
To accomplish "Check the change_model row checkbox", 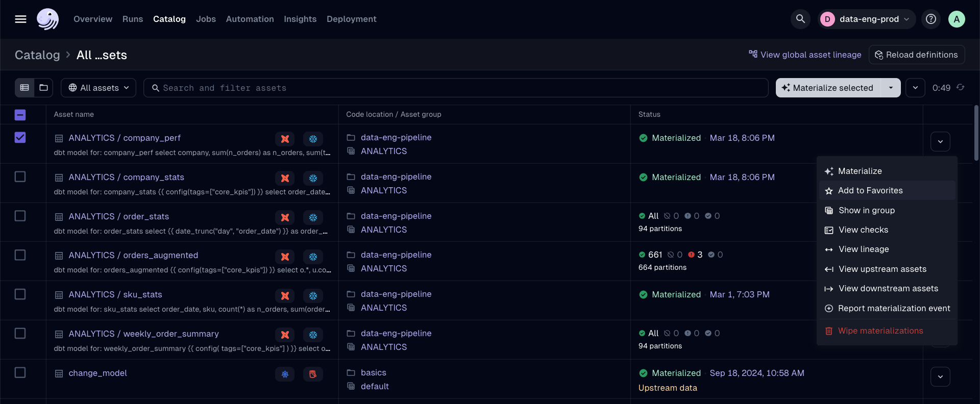I will [x=20, y=372].
